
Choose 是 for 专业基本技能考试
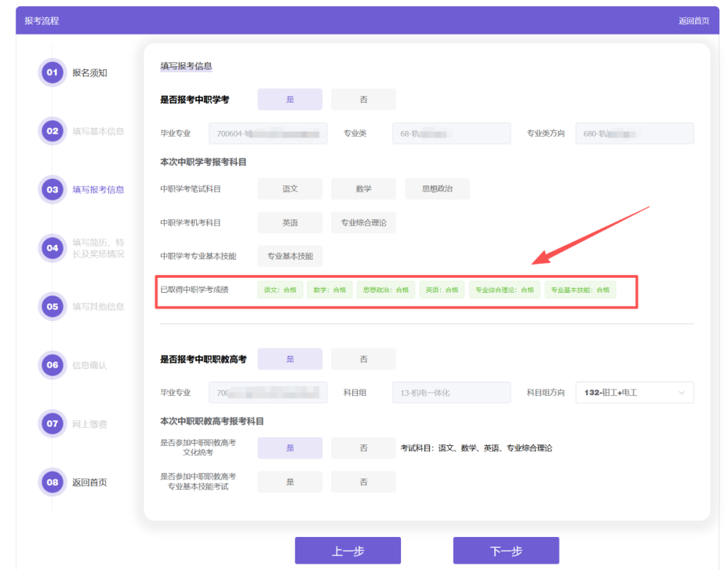pos(290,482)
